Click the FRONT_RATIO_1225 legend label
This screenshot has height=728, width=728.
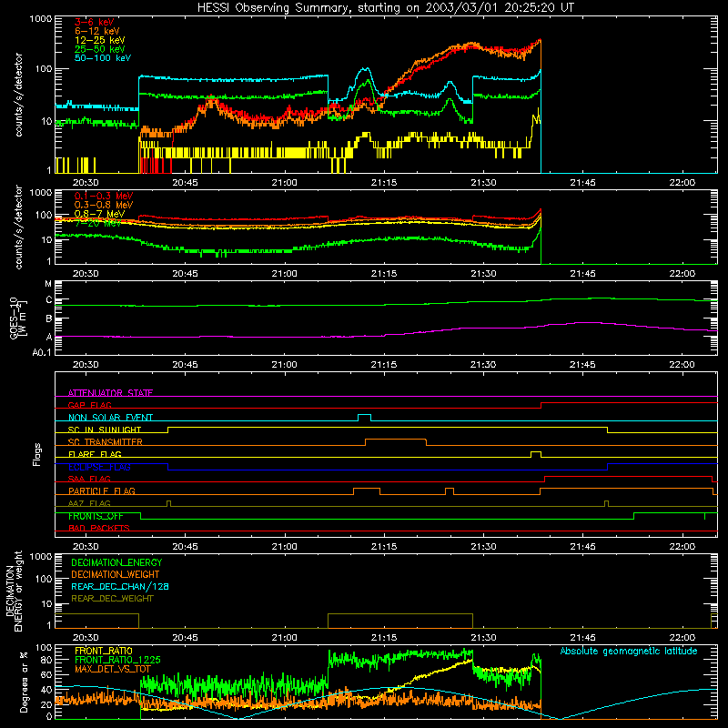117,660
